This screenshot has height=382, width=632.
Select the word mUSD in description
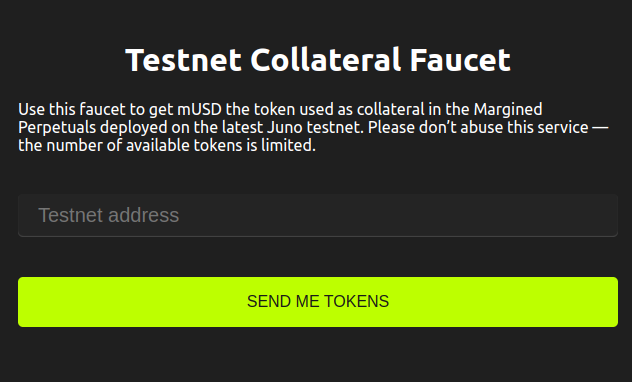coord(200,109)
